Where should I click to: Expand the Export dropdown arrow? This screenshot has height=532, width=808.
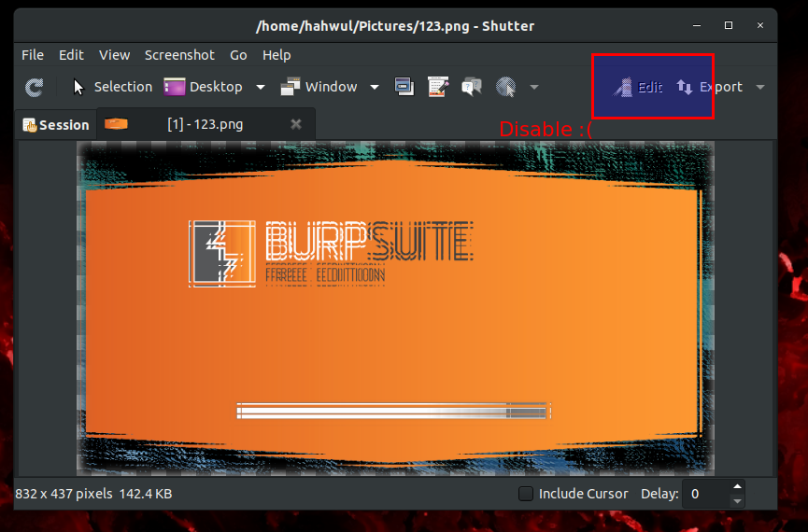760,87
